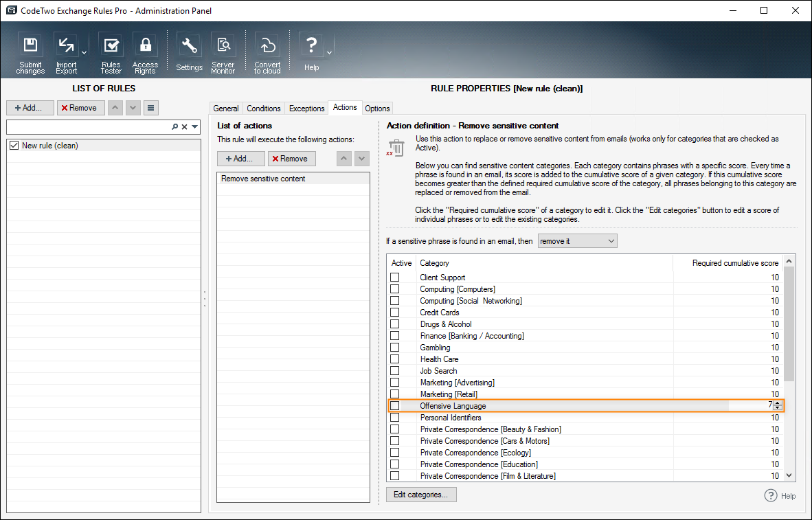Enable the Drugs & Alcohol category
This screenshot has width=812, height=520.
(x=394, y=324)
